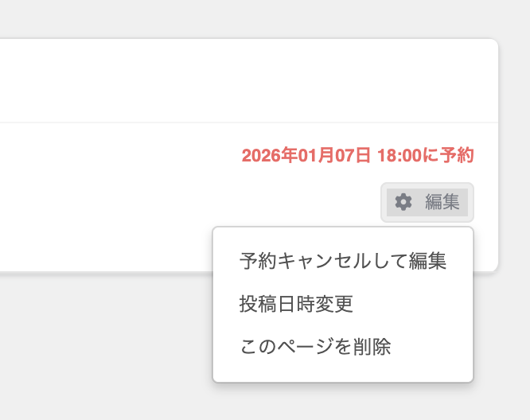This screenshot has width=530, height=420.
Task: Click the 編集 text label
Action: 442,202
